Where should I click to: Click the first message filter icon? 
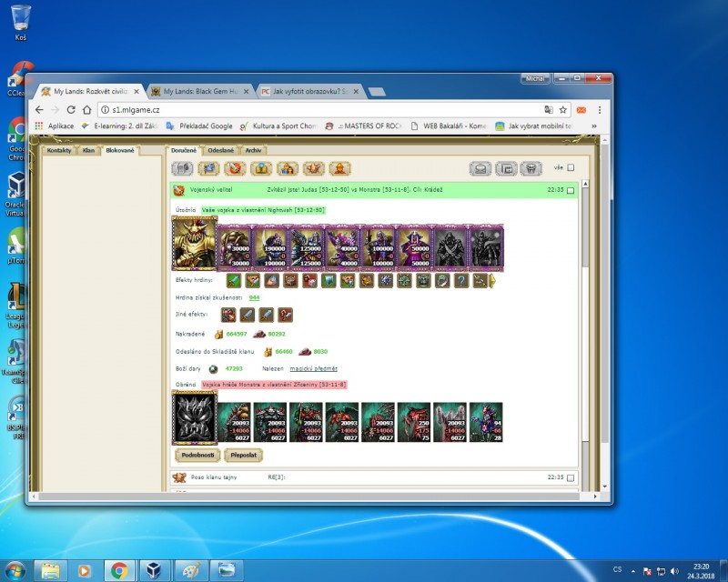click(x=184, y=168)
